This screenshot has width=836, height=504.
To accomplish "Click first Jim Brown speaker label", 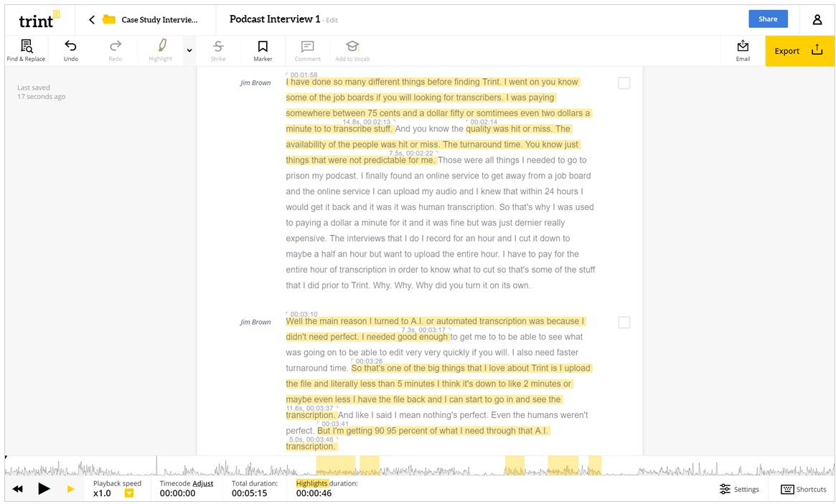I will pos(255,82).
